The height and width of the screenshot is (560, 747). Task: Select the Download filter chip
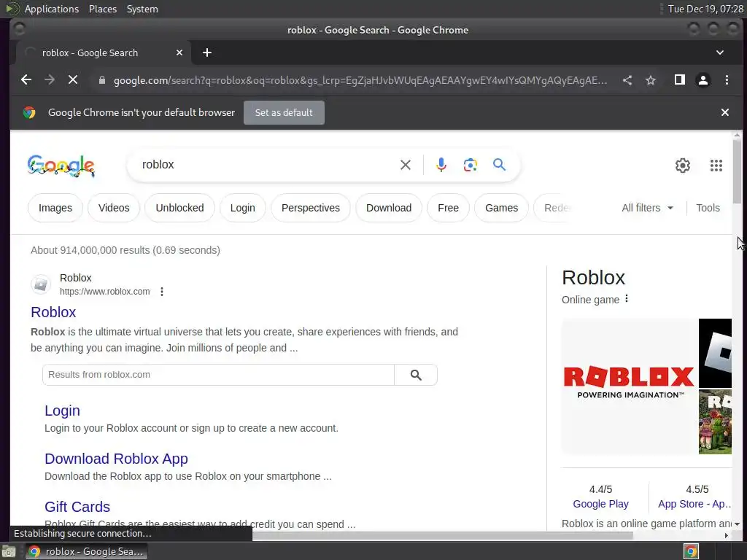click(x=389, y=208)
